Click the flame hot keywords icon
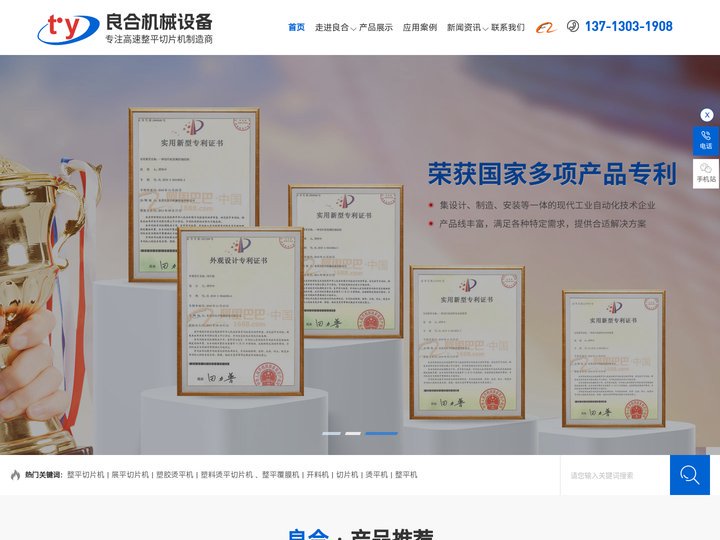The width and height of the screenshot is (720, 540). [x=16, y=475]
